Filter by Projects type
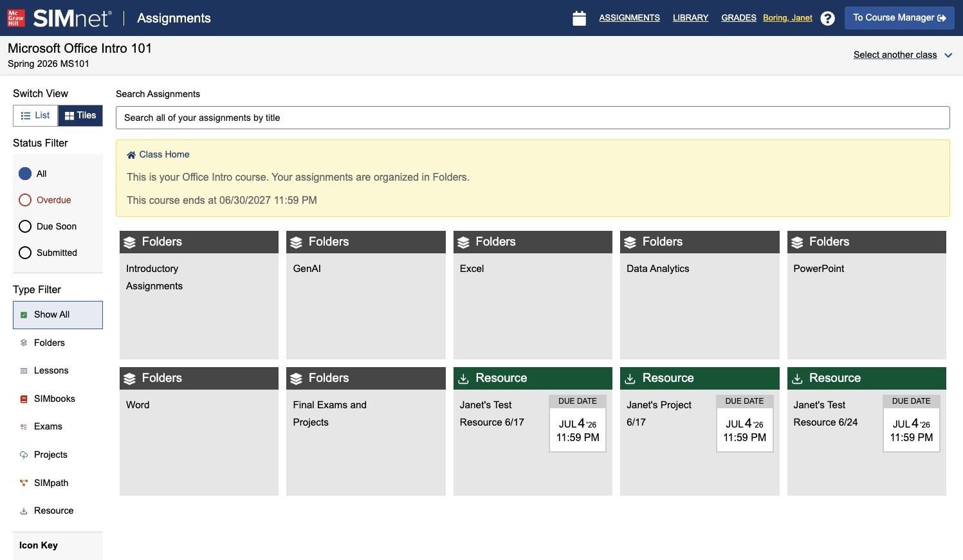 coord(58,455)
